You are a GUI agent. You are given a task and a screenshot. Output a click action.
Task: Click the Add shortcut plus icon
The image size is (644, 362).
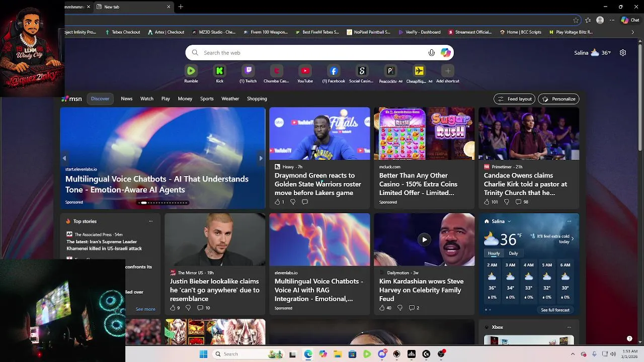pyautogui.click(x=448, y=71)
